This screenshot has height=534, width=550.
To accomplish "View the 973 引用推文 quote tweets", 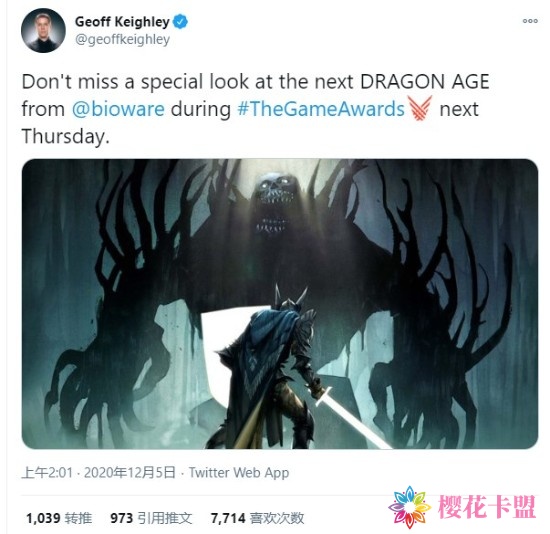I will point(151,518).
